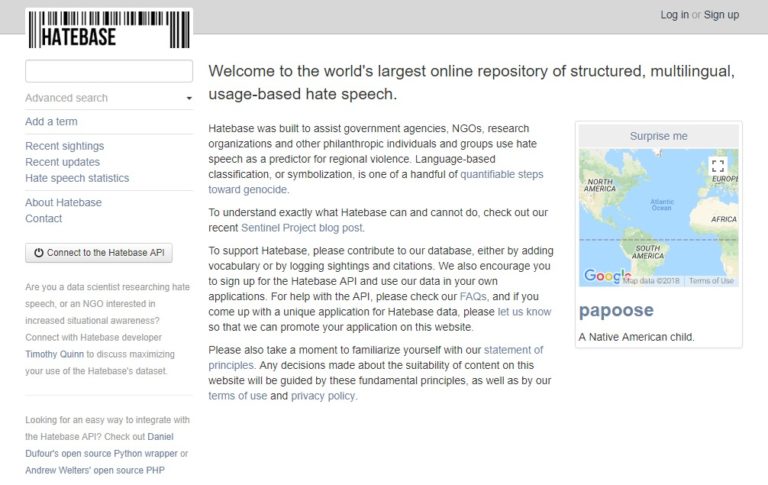Viewport: 768px width, 485px height.
Task: Open the papoose term heading
Action: [x=616, y=310]
